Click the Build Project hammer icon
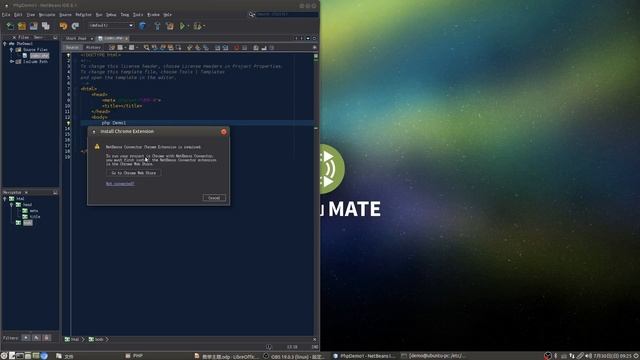640x360 pixels. [x=158, y=26]
